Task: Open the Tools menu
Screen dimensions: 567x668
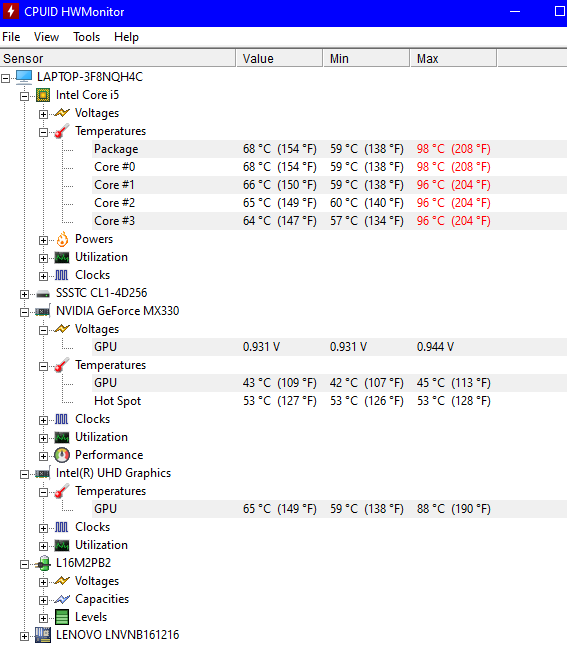Action: [86, 37]
